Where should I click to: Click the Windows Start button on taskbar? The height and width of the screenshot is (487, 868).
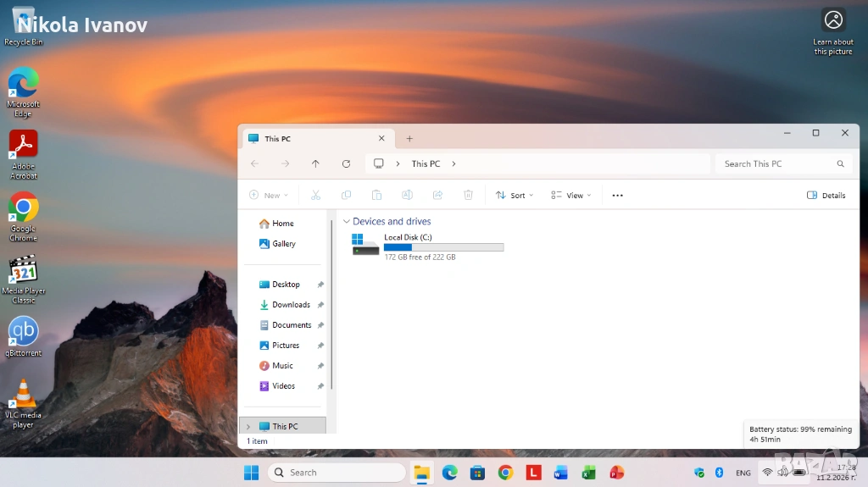tap(252, 473)
